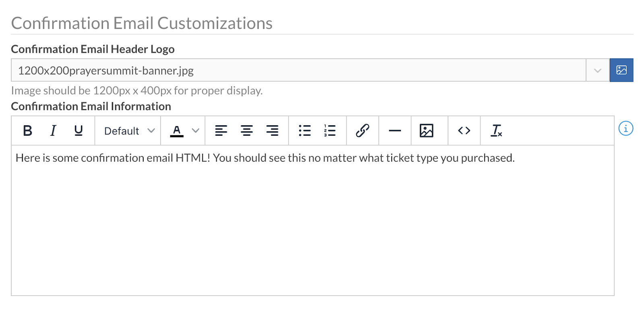The width and height of the screenshot is (644, 325).
Task: Toggle italic text formatting
Action: coord(53,130)
